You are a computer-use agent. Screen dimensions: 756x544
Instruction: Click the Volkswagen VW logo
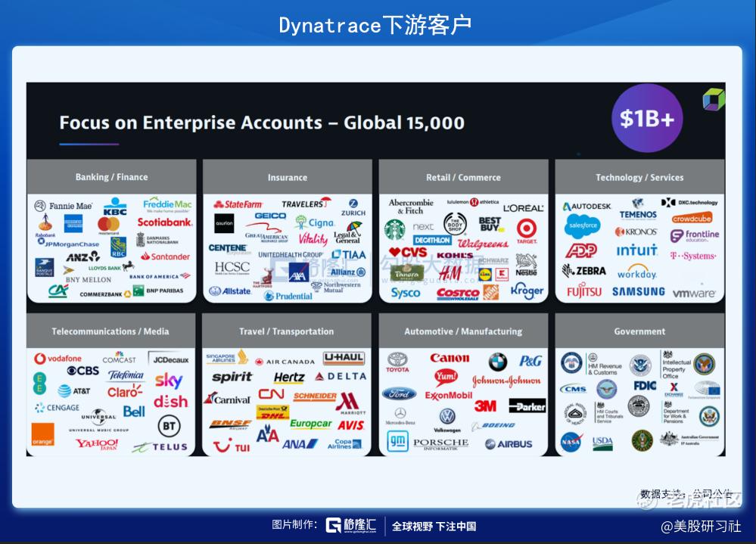pyautogui.click(x=447, y=416)
